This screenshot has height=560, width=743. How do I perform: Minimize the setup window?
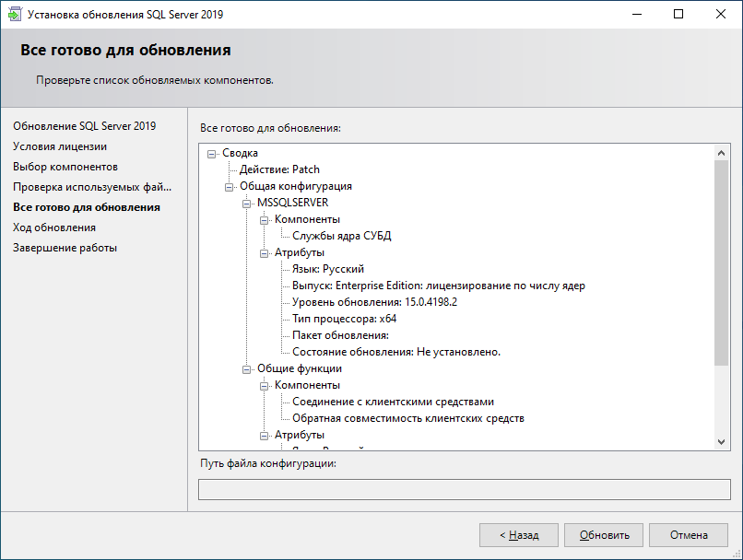pos(637,14)
